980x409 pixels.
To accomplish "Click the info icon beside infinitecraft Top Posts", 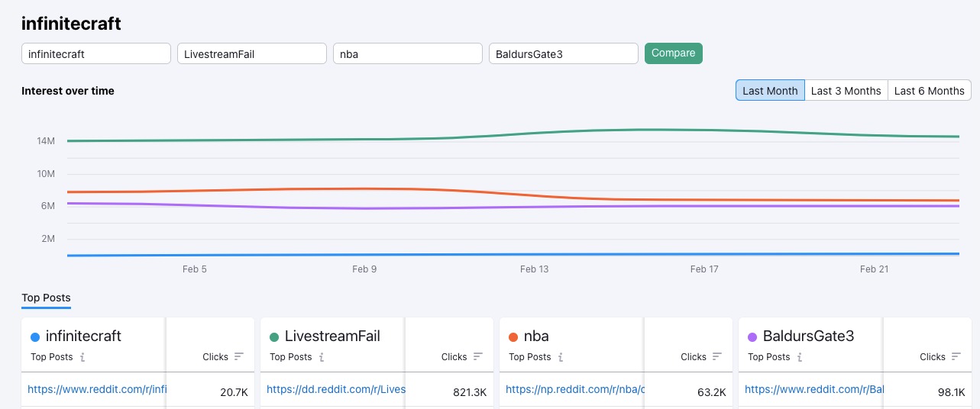I will click(x=82, y=357).
